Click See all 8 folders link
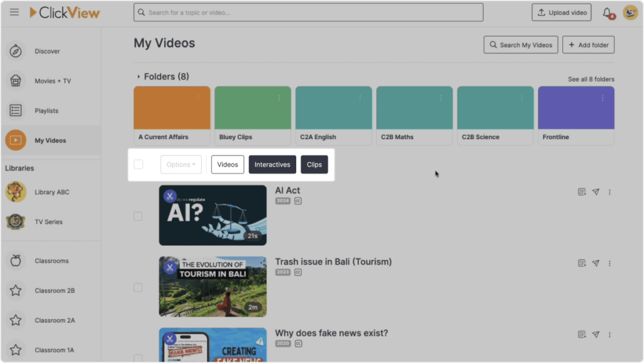 pyautogui.click(x=591, y=79)
